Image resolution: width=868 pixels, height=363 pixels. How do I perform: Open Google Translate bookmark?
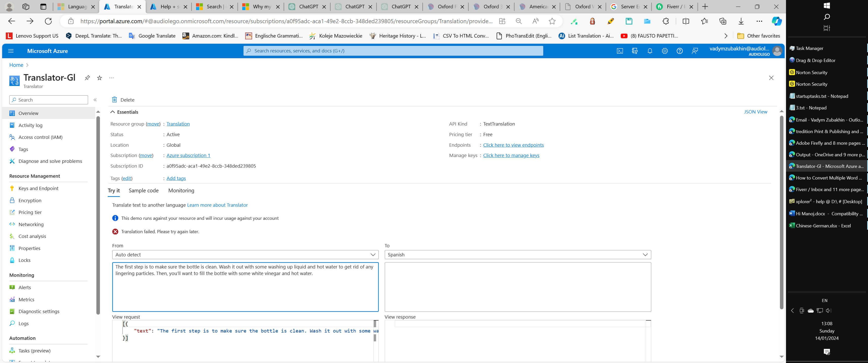click(152, 36)
